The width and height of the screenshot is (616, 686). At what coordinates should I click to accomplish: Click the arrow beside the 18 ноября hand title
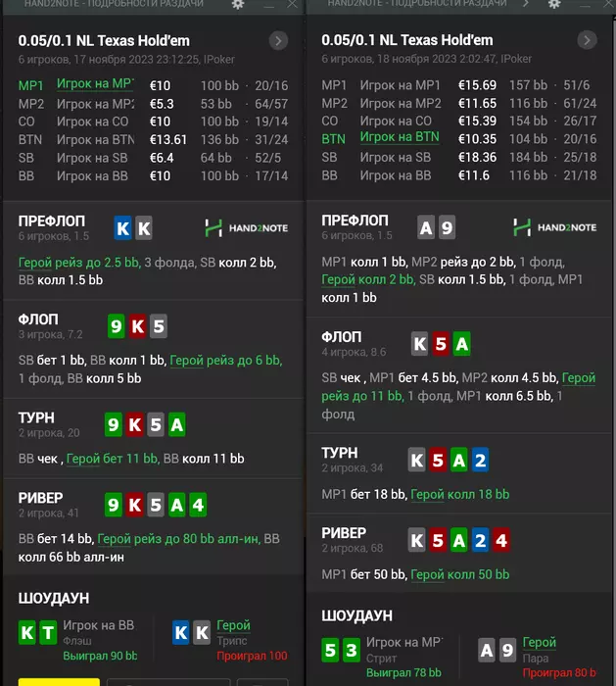pyautogui.click(x=587, y=41)
